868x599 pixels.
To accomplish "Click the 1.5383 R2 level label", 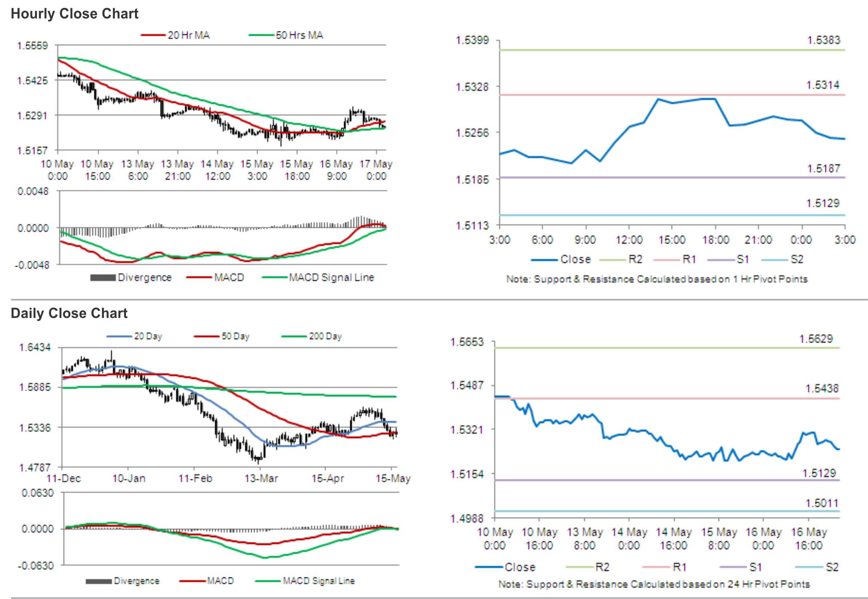I will pos(824,40).
